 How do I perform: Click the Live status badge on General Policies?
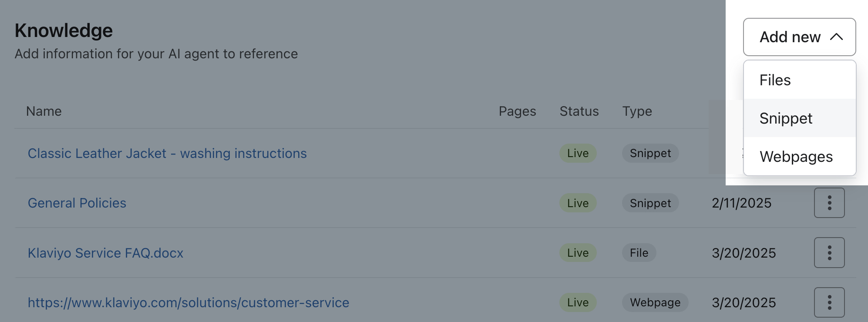click(x=578, y=203)
